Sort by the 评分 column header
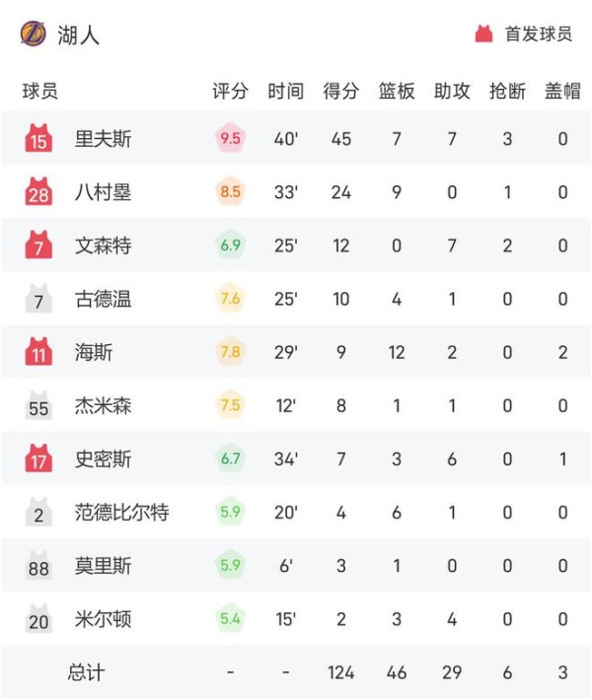 [230, 91]
